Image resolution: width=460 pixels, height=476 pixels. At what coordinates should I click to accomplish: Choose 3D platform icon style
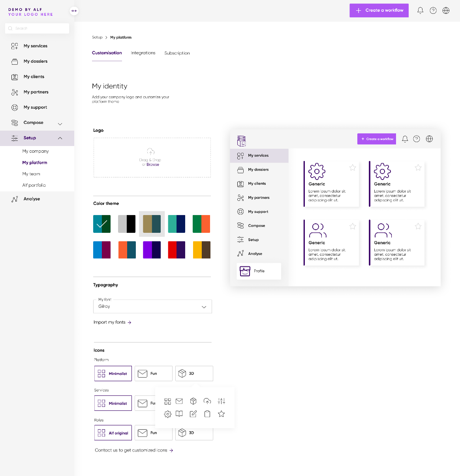pyautogui.click(x=194, y=373)
